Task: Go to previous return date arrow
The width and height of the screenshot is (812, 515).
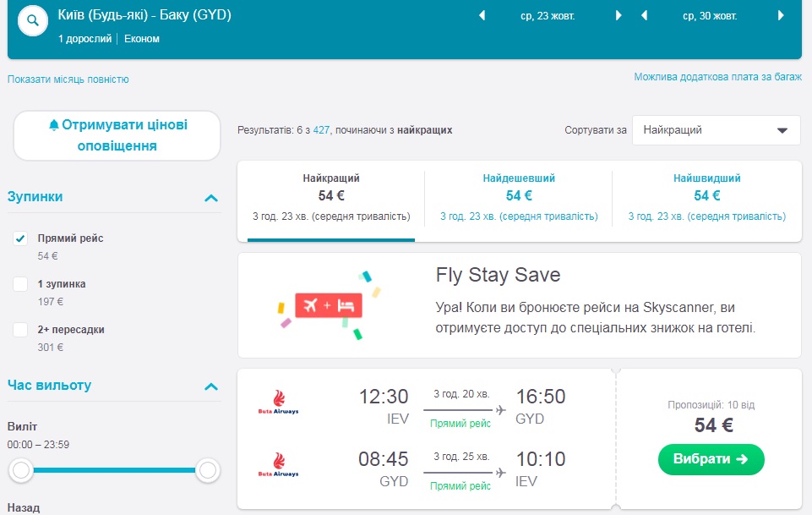Action: (x=645, y=16)
